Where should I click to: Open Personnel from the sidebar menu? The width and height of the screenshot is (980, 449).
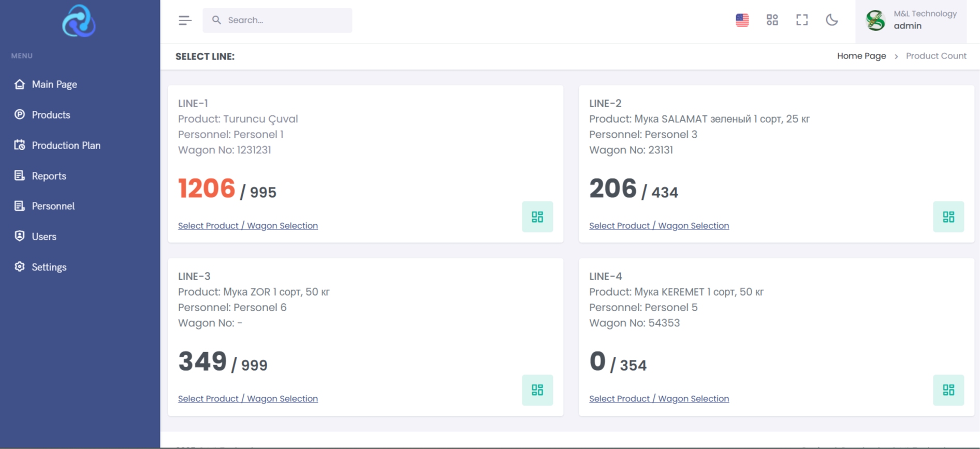click(x=53, y=206)
